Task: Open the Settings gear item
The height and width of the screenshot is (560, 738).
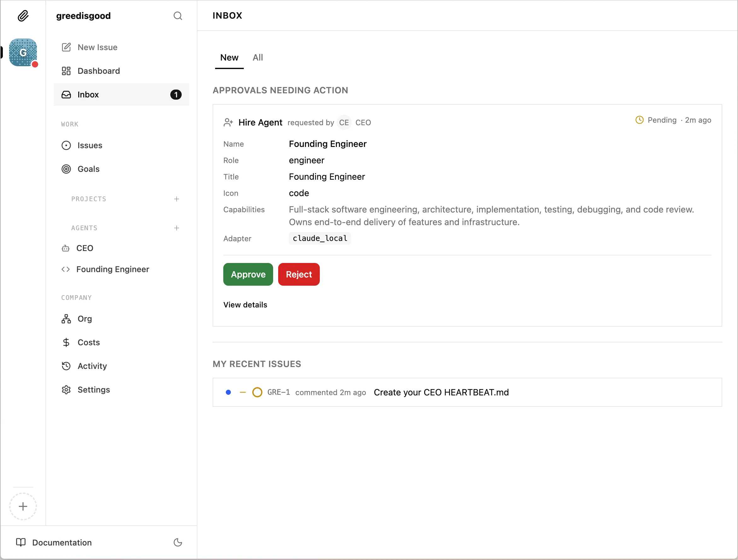Action: pos(93,389)
